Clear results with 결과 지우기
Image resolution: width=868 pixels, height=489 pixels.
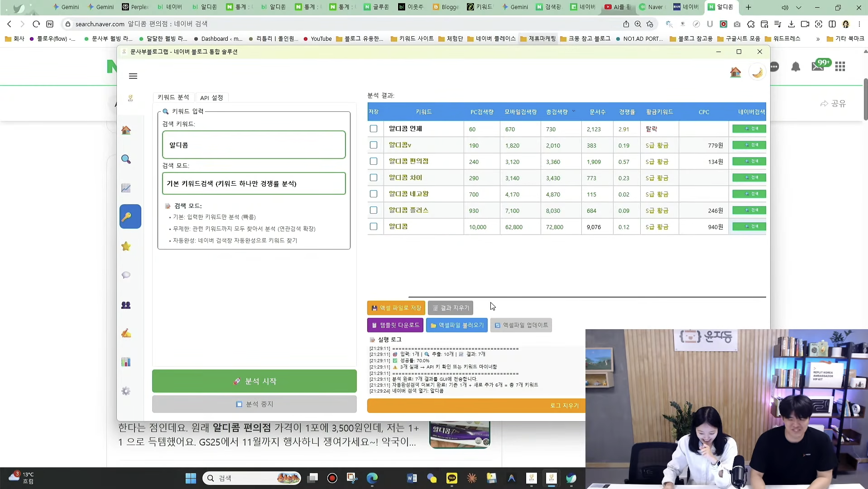click(x=450, y=308)
